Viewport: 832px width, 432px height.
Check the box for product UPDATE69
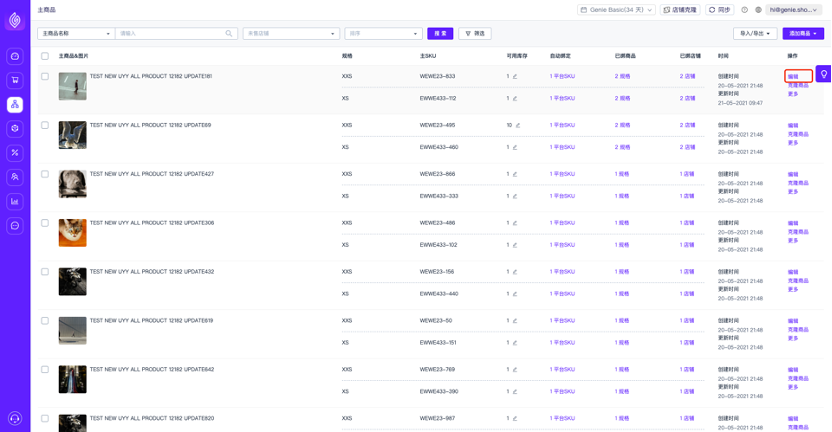(45, 125)
